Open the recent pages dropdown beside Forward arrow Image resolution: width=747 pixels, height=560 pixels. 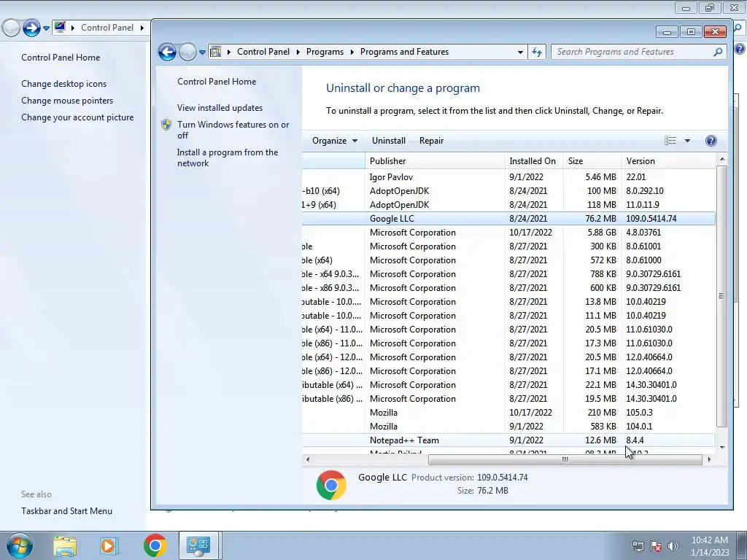tap(202, 52)
